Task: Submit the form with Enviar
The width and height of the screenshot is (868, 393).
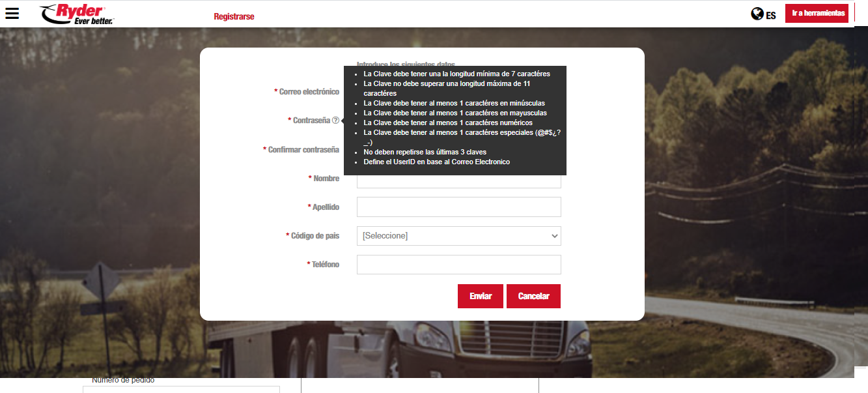Action: pos(481,296)
